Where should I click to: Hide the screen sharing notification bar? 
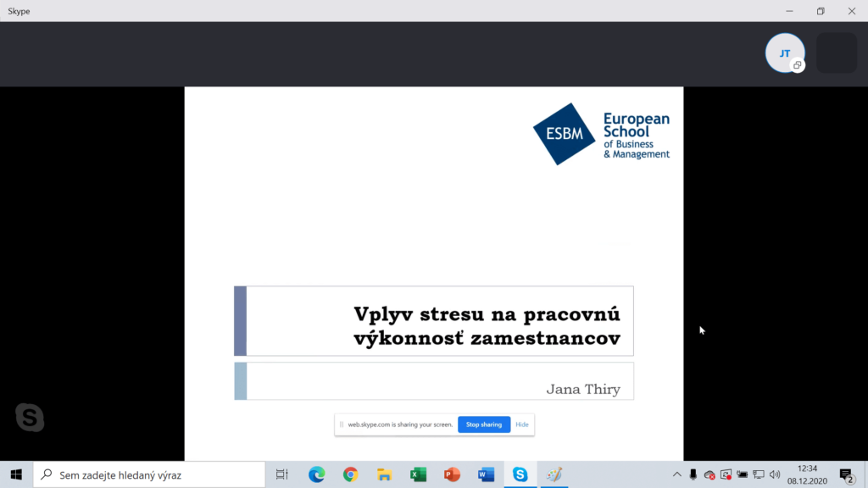(521, 424)
